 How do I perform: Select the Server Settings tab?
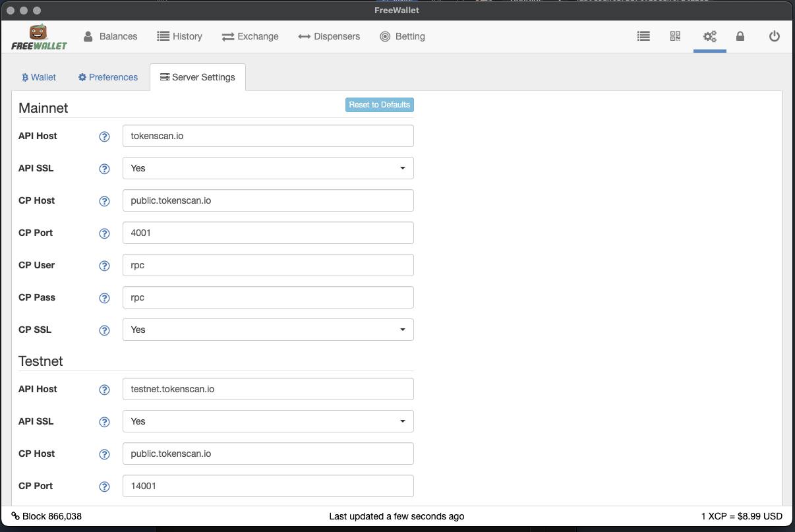point(198,77)
